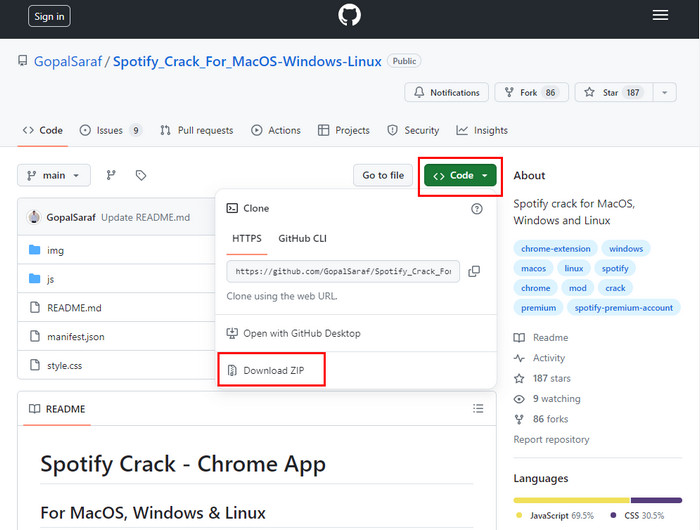Click the premium topic tag
The image size is (700, 530).
coord(538,308)
